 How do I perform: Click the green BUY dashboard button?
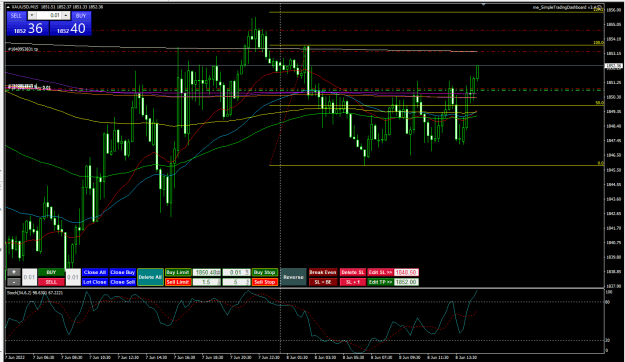[x=51, y=272]
